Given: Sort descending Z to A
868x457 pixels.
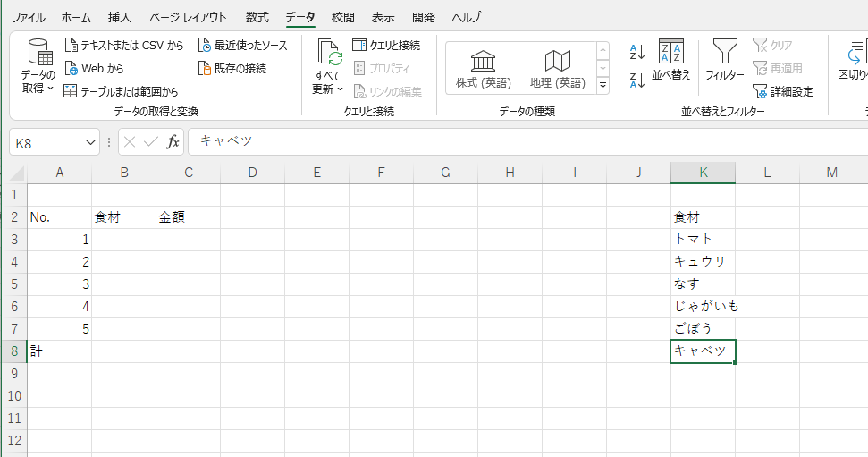Looking at the screenshot, I should tap(637, 80).
